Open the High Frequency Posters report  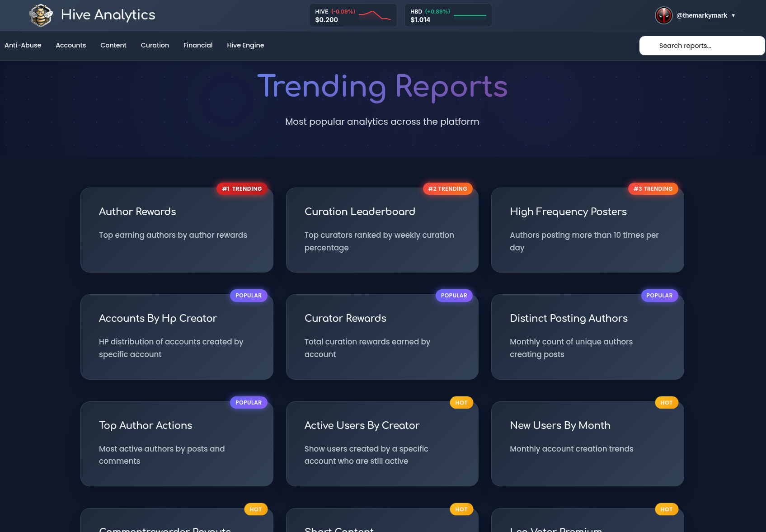[587, 230]
